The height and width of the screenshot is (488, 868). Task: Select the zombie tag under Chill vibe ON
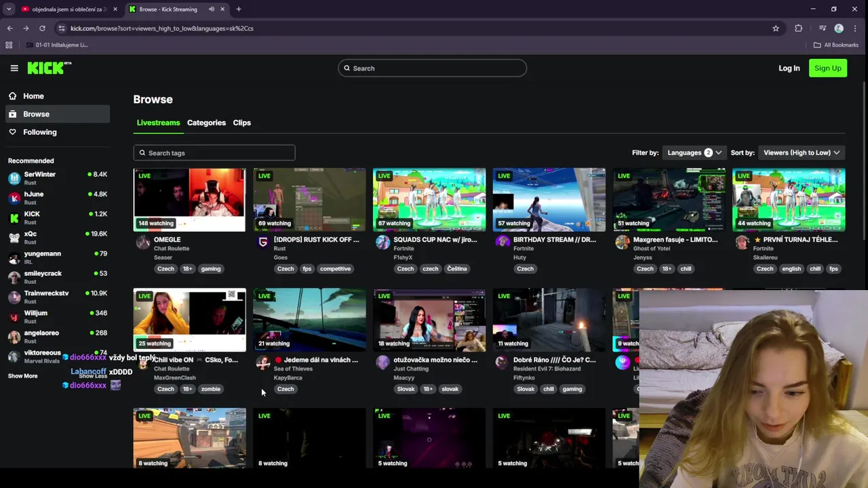click(211, 389)
